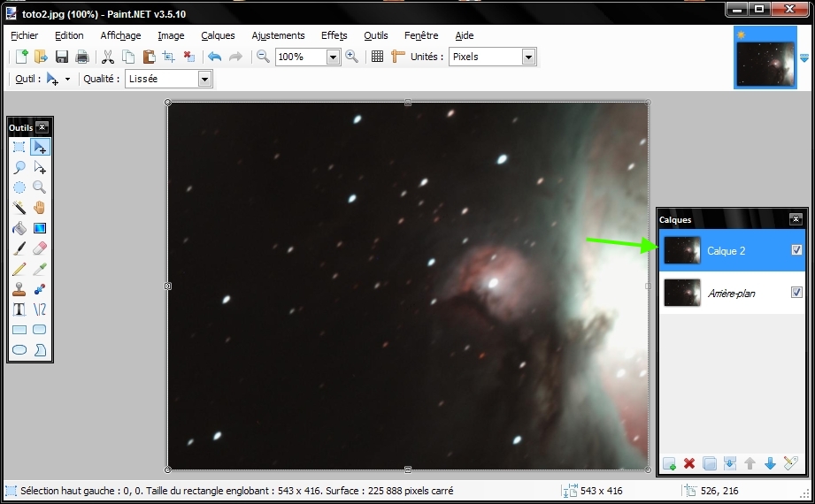The height and width of the screenshot is (504, 815).
Task: Select the Ellipse Select tool
Action: coord(19,187)
